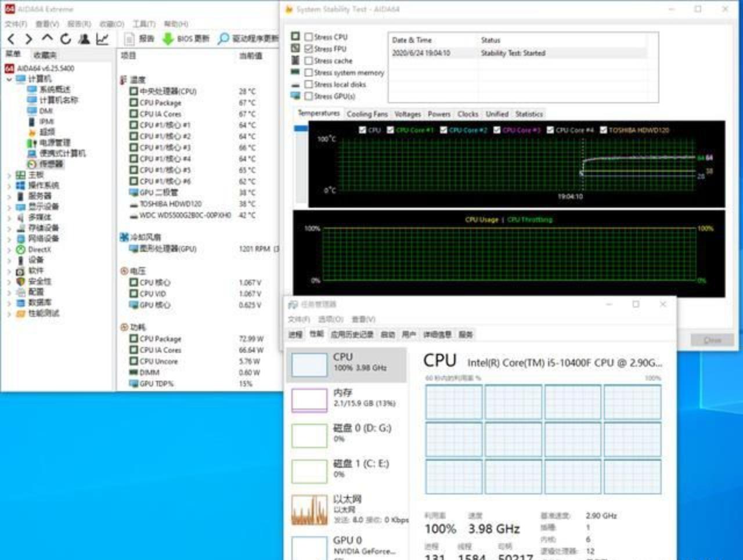Expand the 主板 tree node
The height and width of the screenshot is (560, 743).
click(x=8, y=175)
